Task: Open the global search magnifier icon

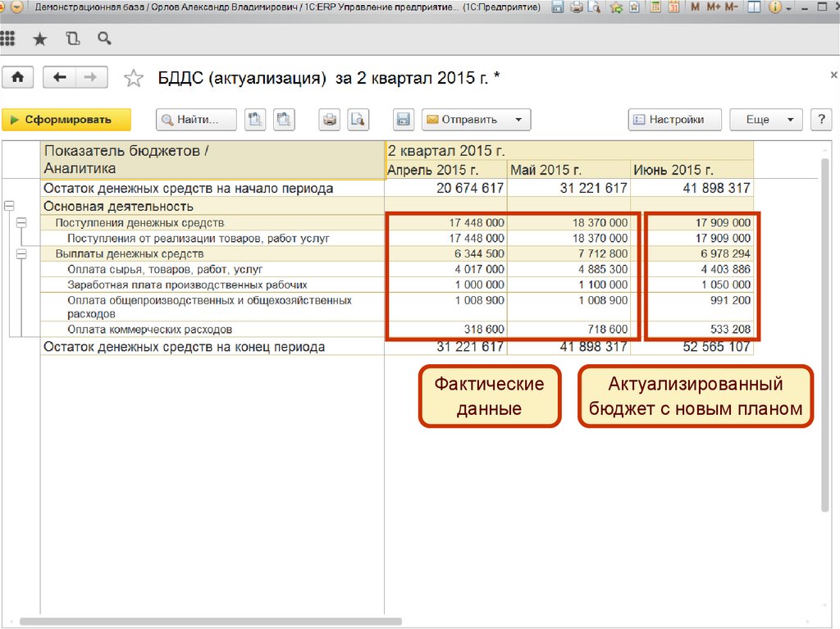Action: [x=104, y=39]
